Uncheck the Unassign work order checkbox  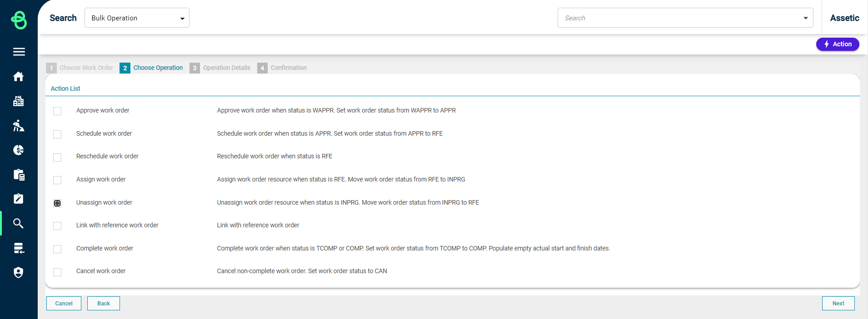point(57,203)
